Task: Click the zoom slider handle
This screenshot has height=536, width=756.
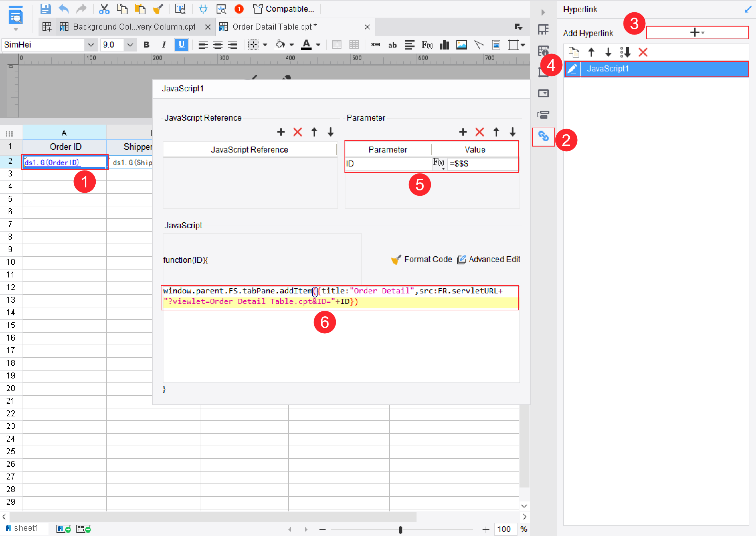Action: pos(401,529)
